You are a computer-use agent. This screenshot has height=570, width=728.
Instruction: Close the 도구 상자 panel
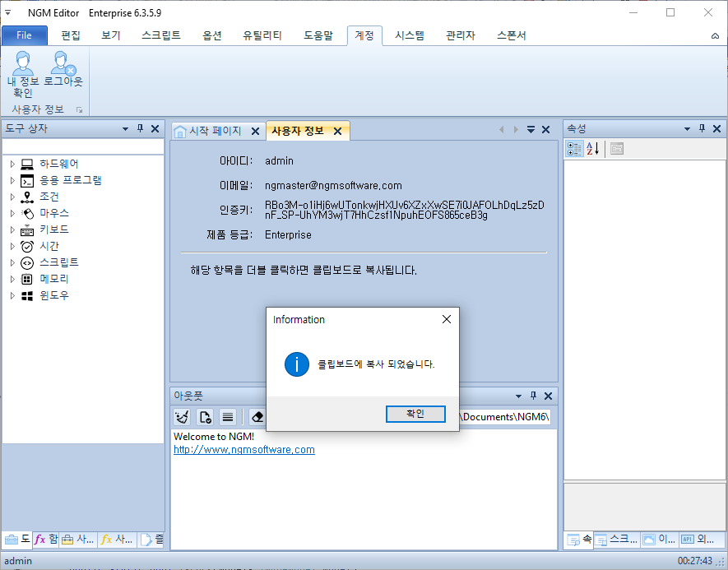click(x=155, y=128)
